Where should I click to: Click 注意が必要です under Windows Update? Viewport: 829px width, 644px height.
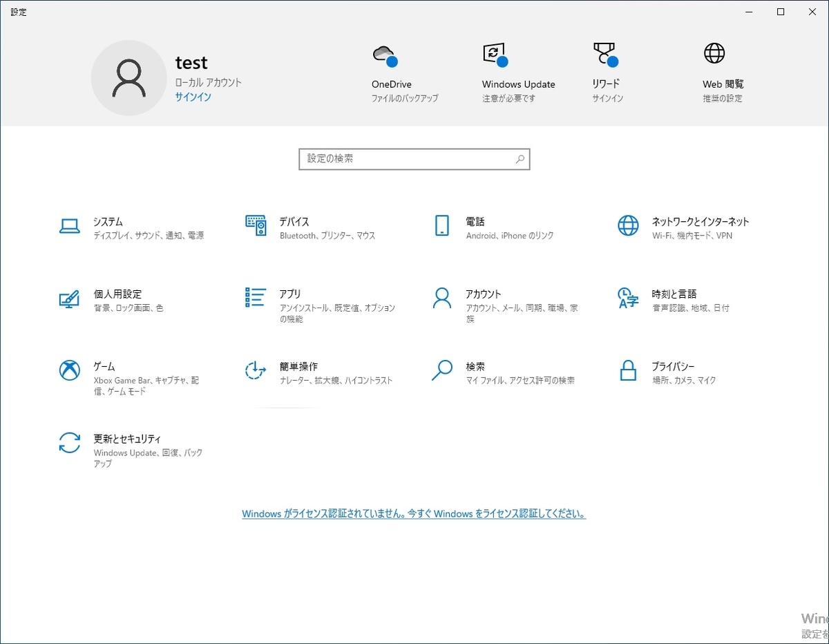tap(508, 99)
